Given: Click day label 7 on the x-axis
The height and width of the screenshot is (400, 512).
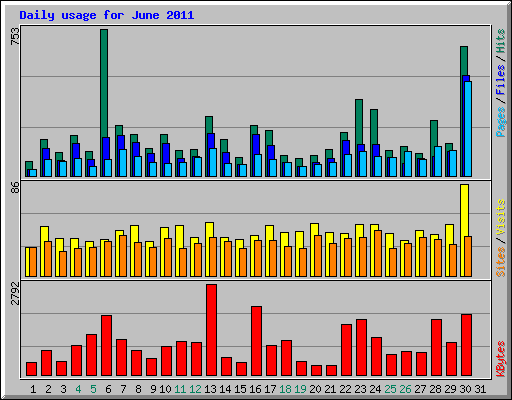Looking at the screenshot, I should coord(123,389).
